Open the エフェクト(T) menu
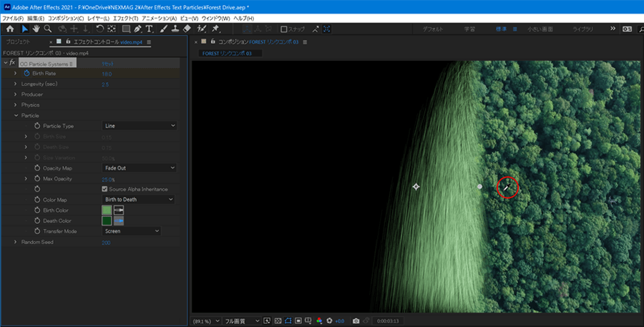Image resolution: width=644 pixels, height=327 pixels. (125, 18)
